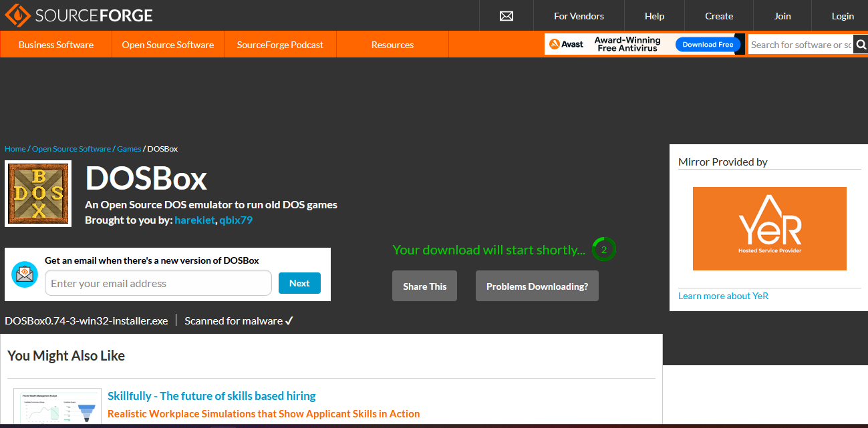868x428 pixels.
Task: Open the Resources menu
Action: 392,45
